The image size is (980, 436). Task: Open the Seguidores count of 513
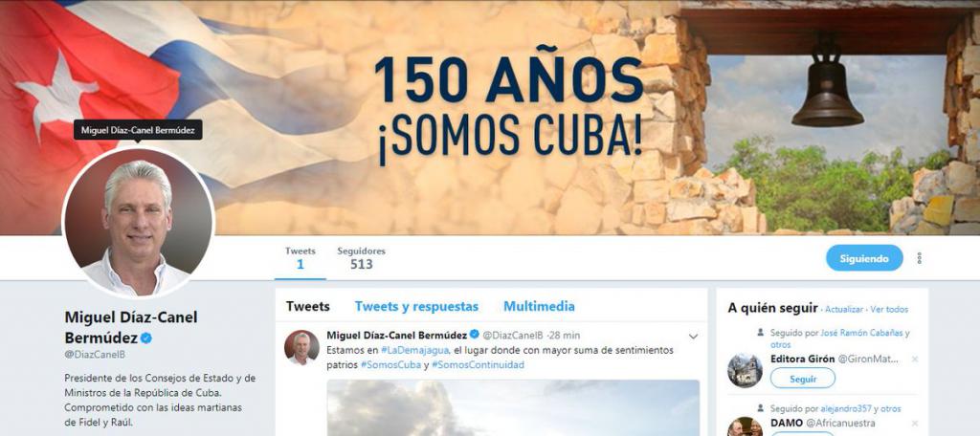click(x=361, y=258)
